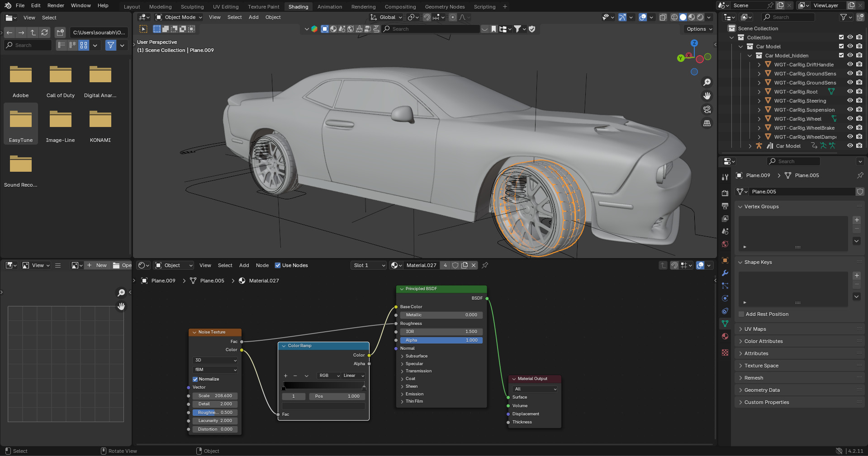The image size is (868, 456).
Task: Open the View Layer properties tab
Action: [x=725, y=218]
